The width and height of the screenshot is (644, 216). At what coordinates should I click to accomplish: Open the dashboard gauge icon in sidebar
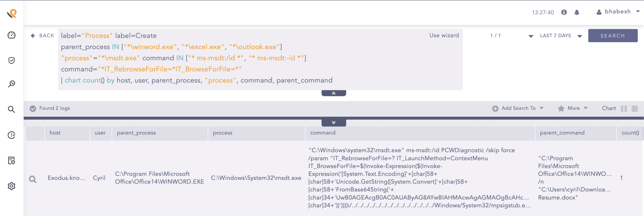[x=12, y=35]
